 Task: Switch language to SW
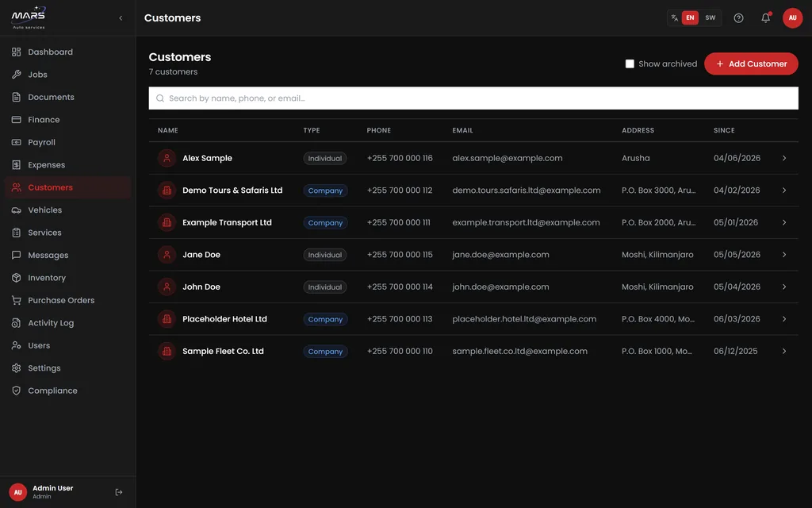[x=710, y=17]
